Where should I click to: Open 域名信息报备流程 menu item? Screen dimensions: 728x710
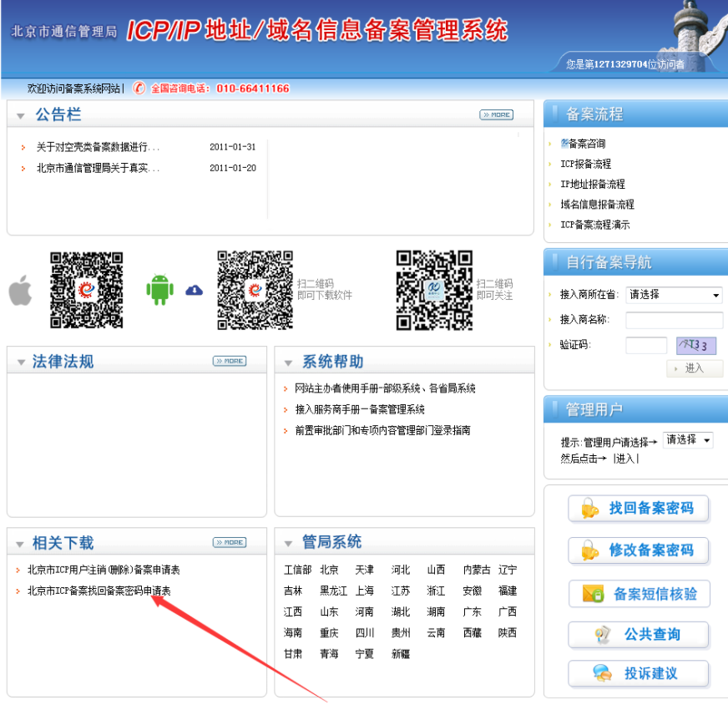597,204
